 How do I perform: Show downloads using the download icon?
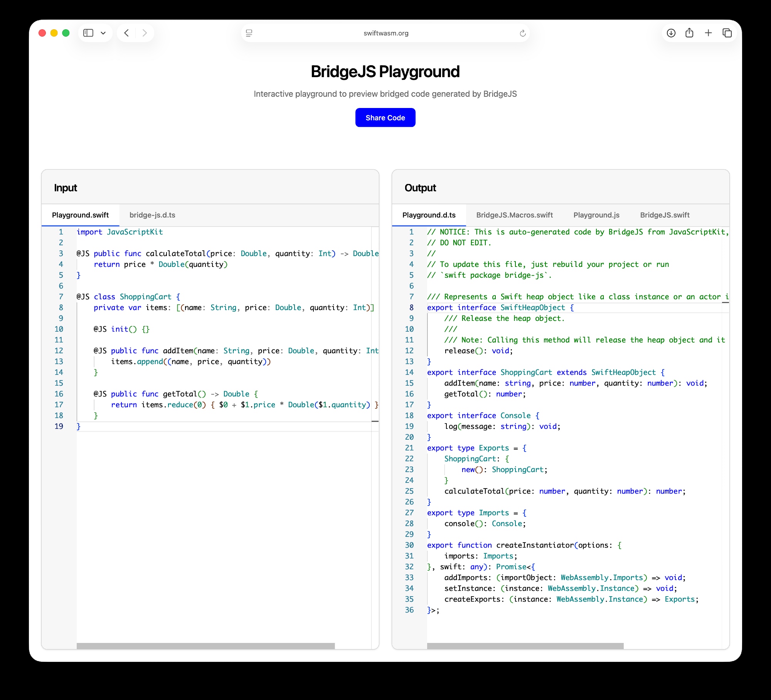point(671,33)
